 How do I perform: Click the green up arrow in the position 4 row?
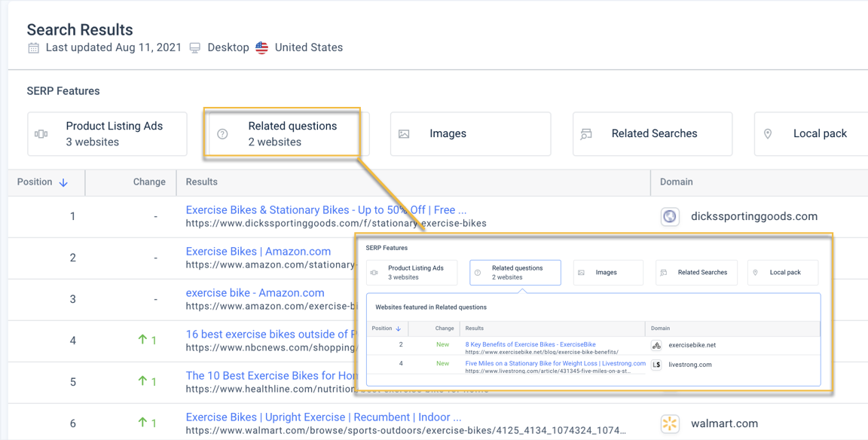pyautogui.click(x=142, y=340)
